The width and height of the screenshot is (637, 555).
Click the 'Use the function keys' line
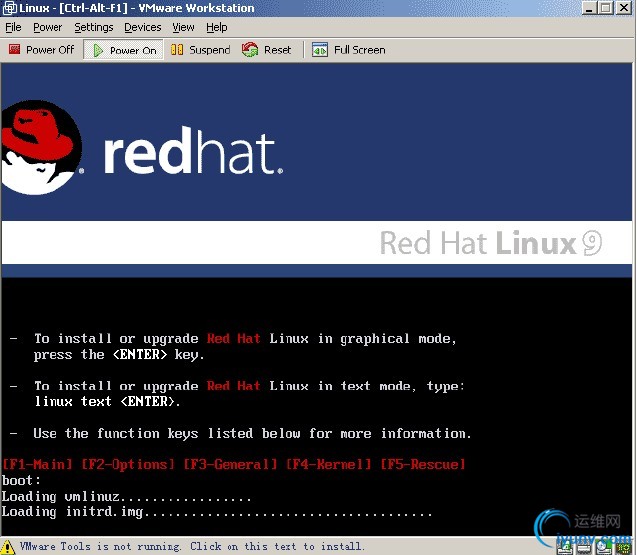coord(252,434)
